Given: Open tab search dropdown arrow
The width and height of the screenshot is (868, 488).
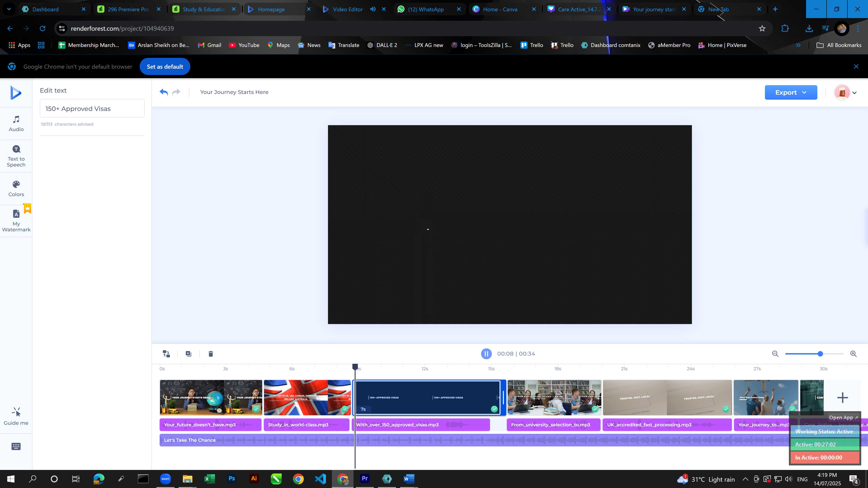Looking at the screenshot, I should [9, 9].
